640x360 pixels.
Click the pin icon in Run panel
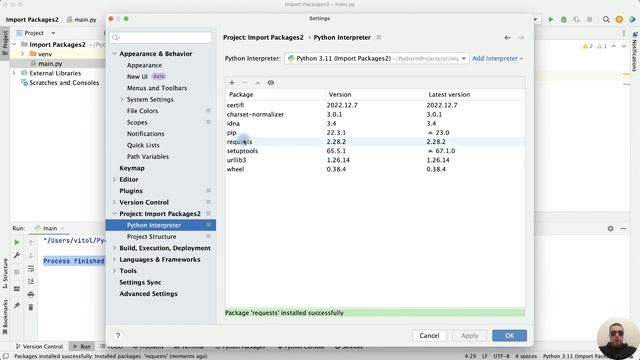17,305
